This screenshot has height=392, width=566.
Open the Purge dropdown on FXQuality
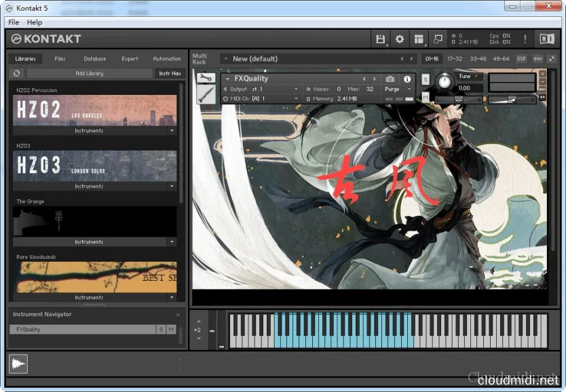click(x=396, y=89)
